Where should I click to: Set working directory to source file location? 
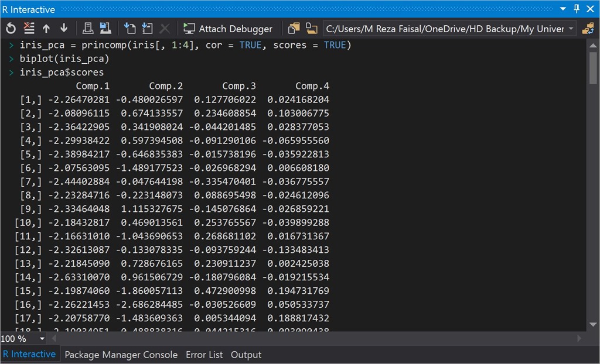click(294, 29)
